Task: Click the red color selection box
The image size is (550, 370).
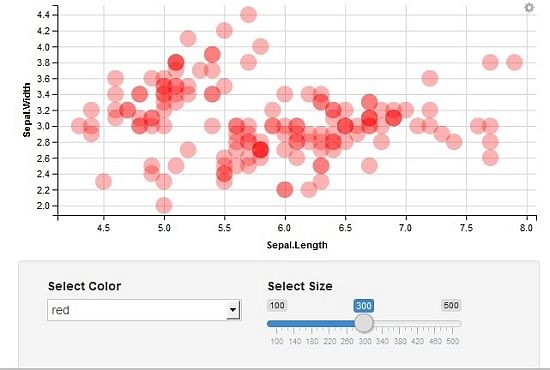Action: click(144, 310)
